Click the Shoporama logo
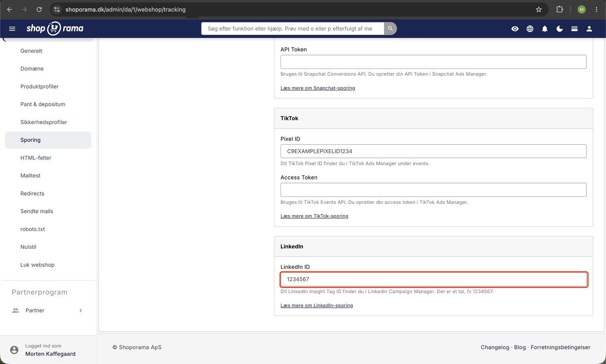 pyautogui.click(x=55, y=29)
